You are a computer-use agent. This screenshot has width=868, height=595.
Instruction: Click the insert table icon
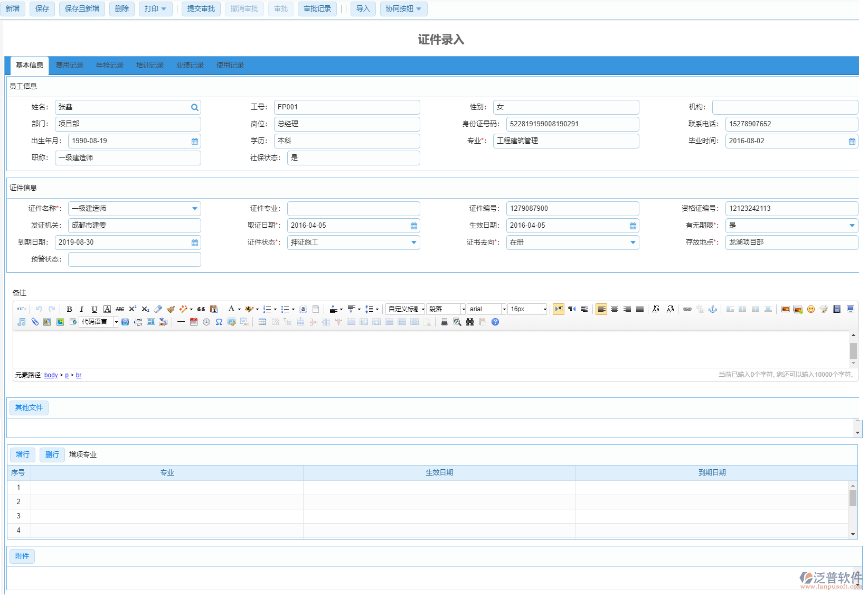point(262,322)
